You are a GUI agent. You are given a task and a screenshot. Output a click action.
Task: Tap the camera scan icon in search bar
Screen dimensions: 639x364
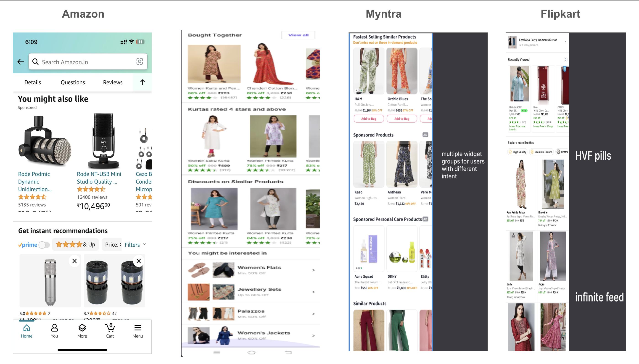pyautogui.click(x=140, y=61)
